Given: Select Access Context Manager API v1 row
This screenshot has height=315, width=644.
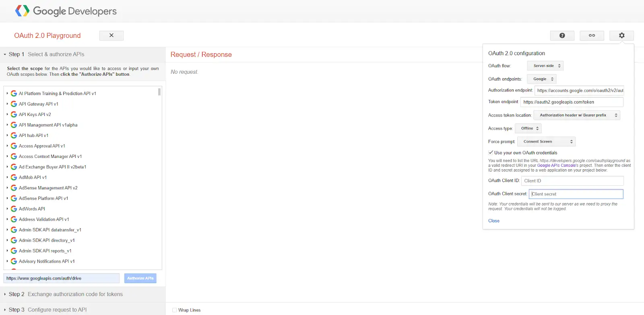Looking at the screenshot, I should (81, 156).
